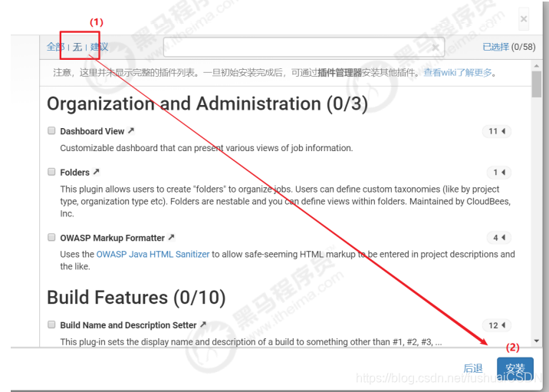Expand OWASP Markup Formatter dependency count 4
The width and height of the screenshot is (549, 392).
(499, 238)
